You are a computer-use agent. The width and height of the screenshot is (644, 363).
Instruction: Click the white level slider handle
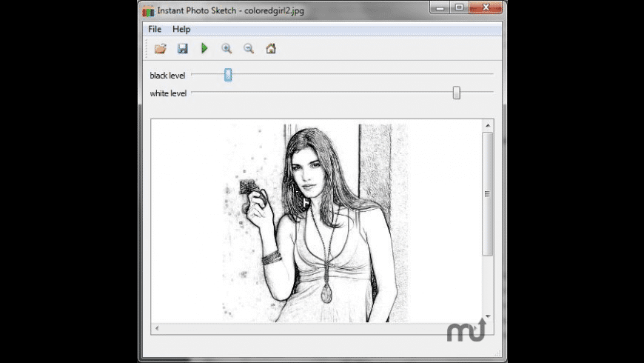click(456, 93)
